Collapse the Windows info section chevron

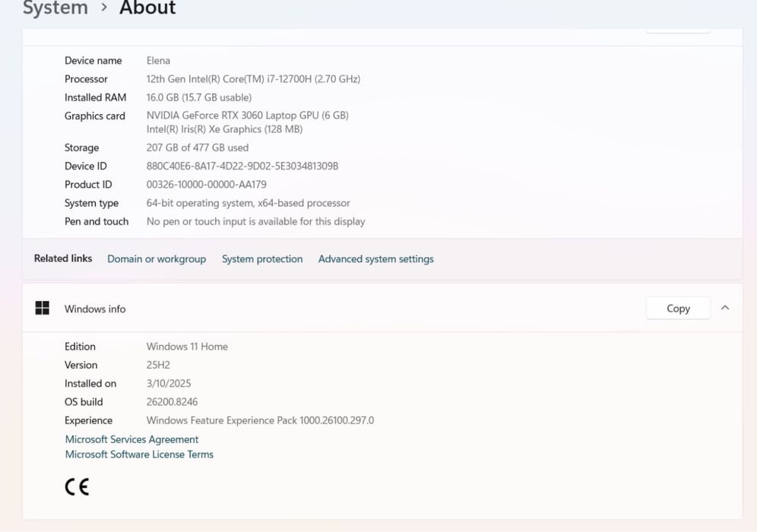pyautogui.click(x=724, y=308)
